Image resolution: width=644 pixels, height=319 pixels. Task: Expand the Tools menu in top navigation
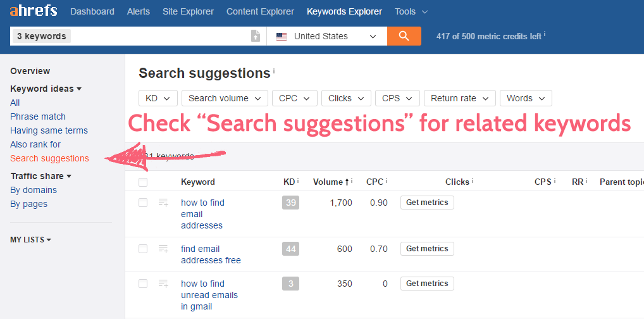(411, 11)
